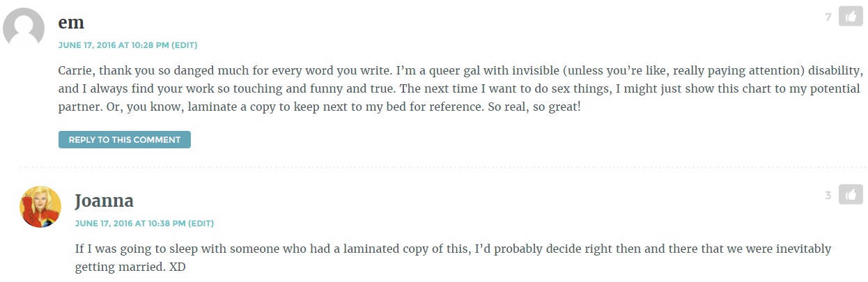
Task: Click thumbs-up icon on Joanna's comment
Action: click(x=851, y=195)
